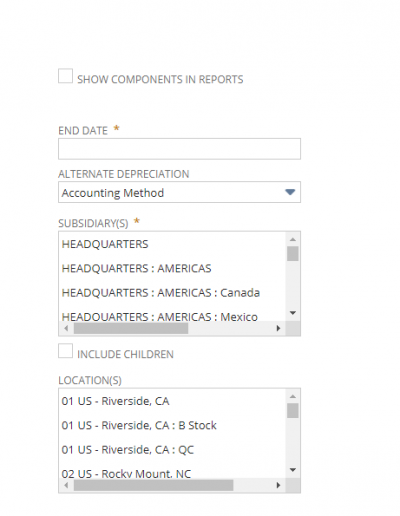
Task: Choose HEADQUARTERS : AMERICAS : Mexico subsidiary
Action: (172, 316)
